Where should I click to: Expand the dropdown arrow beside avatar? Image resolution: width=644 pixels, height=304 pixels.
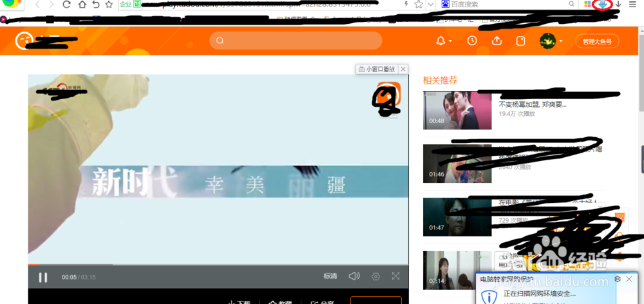(561, 41)
